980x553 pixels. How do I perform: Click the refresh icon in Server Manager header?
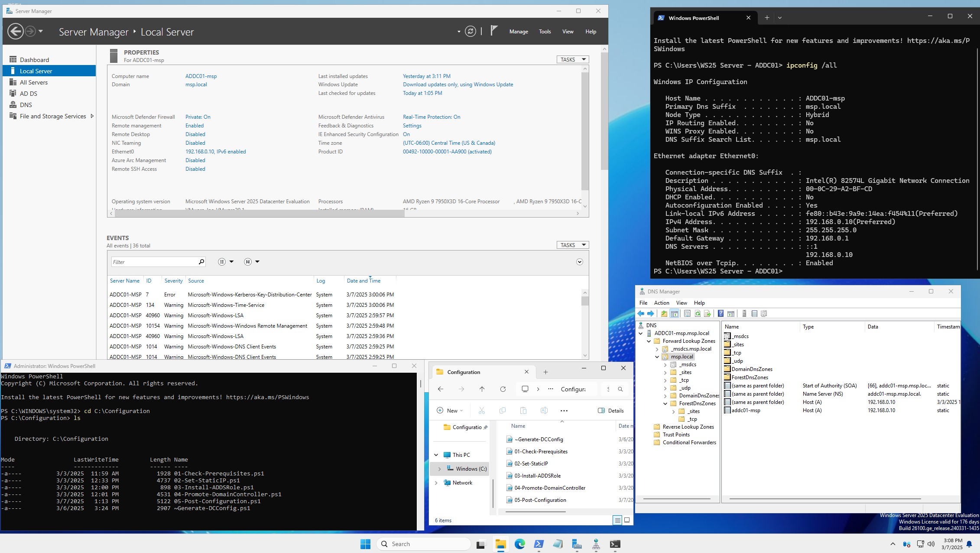(x=471, y=31)
